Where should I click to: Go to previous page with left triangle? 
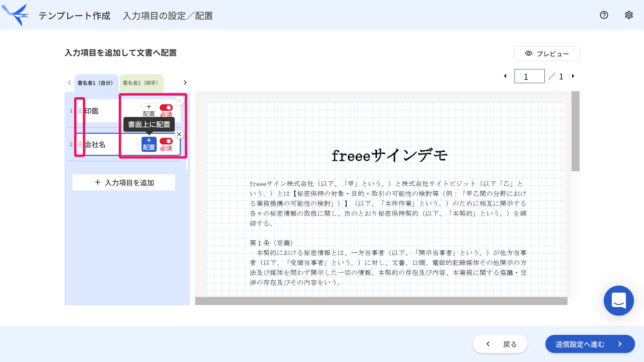coord(505,76)
